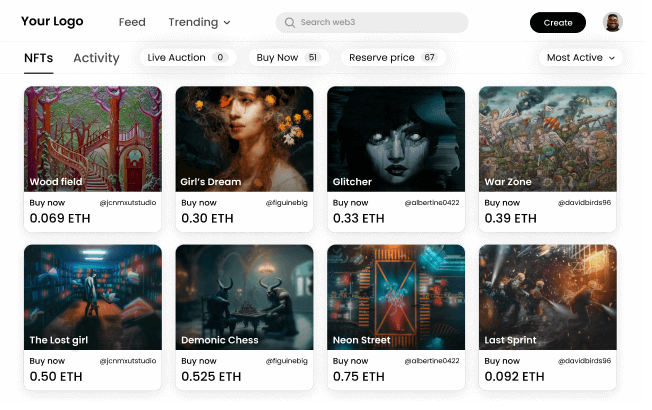Click the Your Logo home logo
The image size is (652, 410).
[52, 21]
